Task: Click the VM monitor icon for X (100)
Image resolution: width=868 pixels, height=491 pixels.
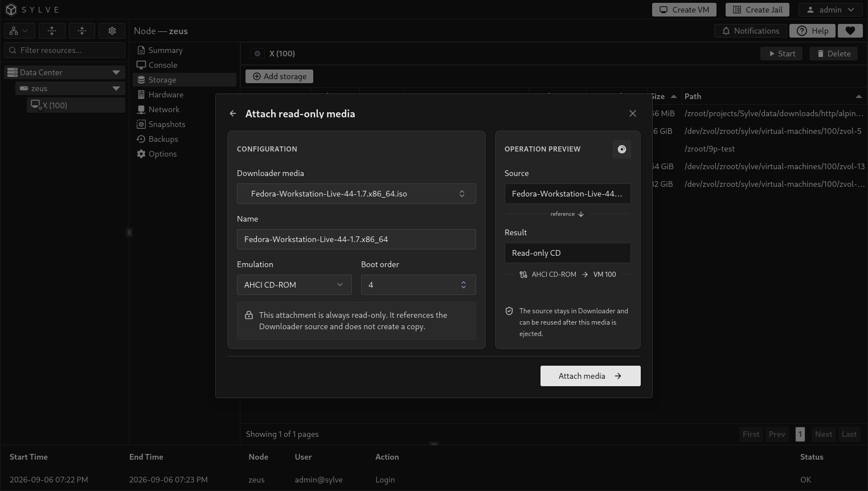Action: tap(36, 105)
